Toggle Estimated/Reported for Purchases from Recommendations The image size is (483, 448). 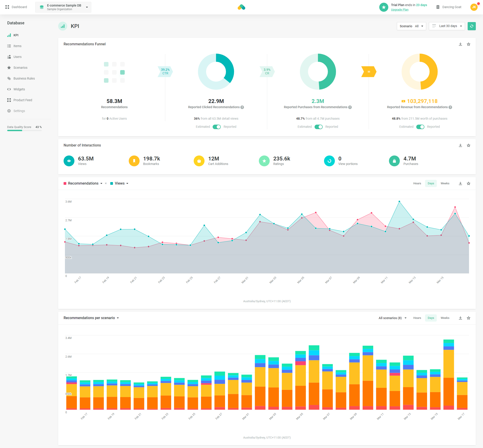pyautogui.click(x=318, y=127)
